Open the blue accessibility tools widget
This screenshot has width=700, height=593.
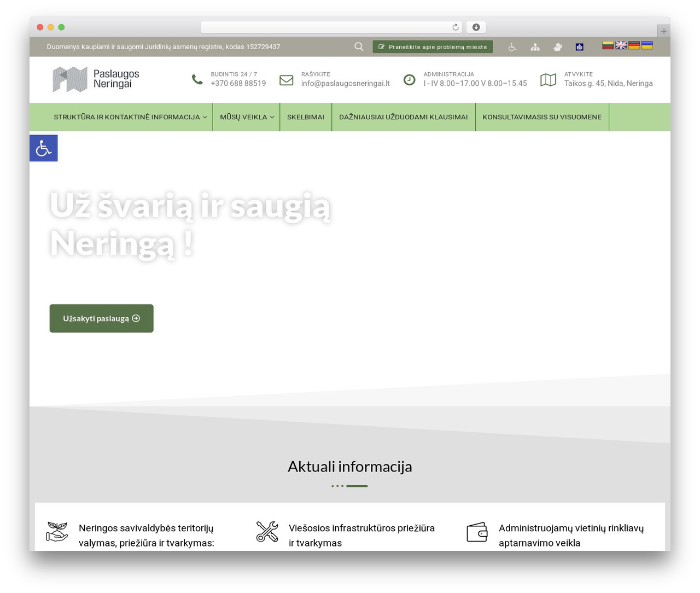[43, 148]
